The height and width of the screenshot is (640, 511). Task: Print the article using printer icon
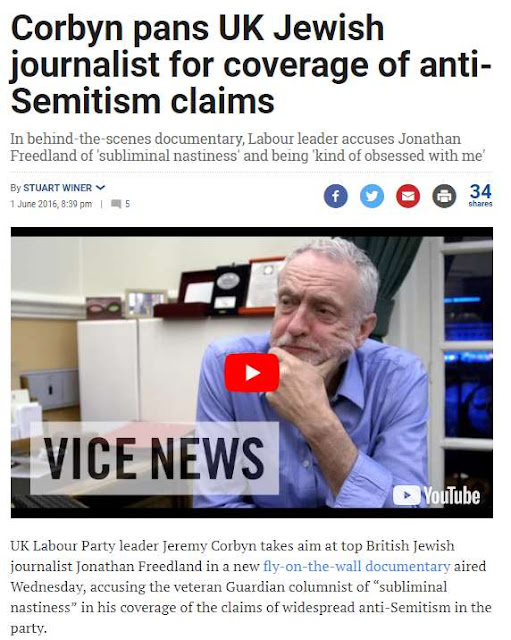click(444, 196)
